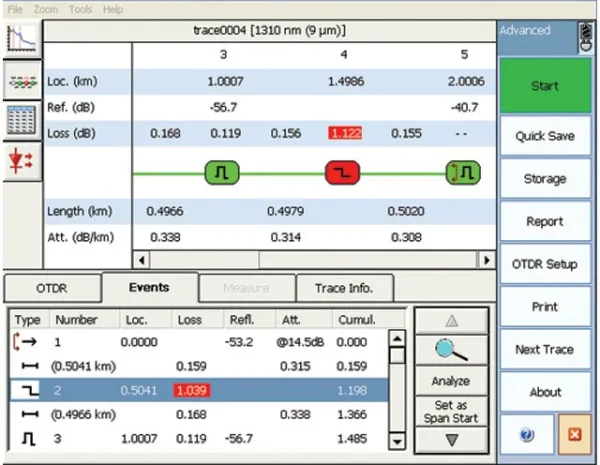Select the red event 4 marker icon
Image resolution: width=600 pixels, height=465 pixels.
(344, 173)
